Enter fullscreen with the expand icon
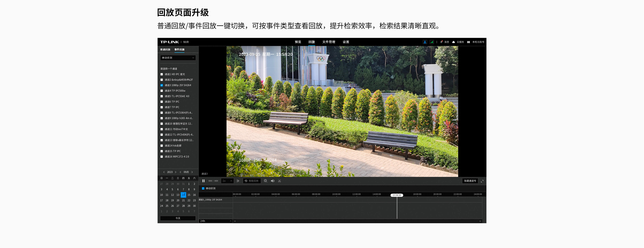The width and height of the screenshot is (644, 248). click(482, 181)
